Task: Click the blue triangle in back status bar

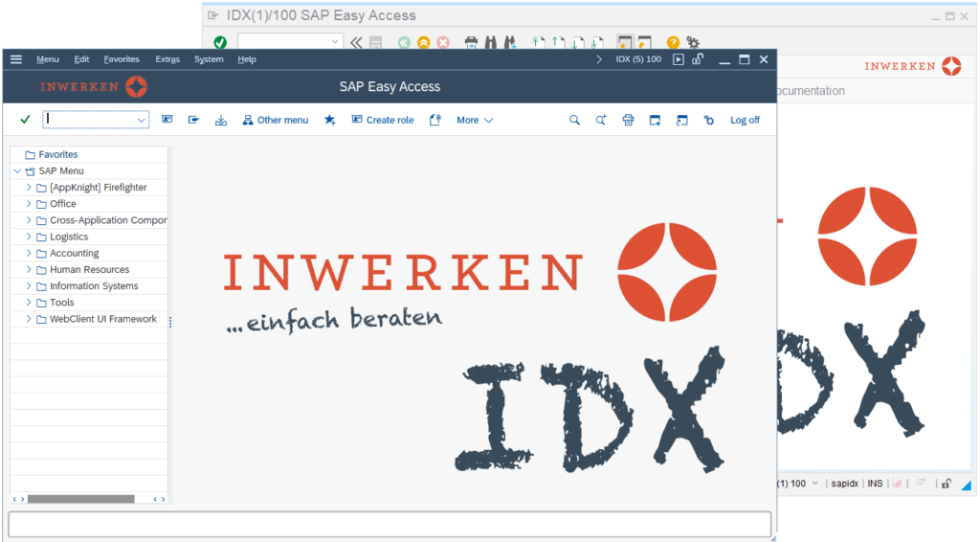Action: click(967, 485)
